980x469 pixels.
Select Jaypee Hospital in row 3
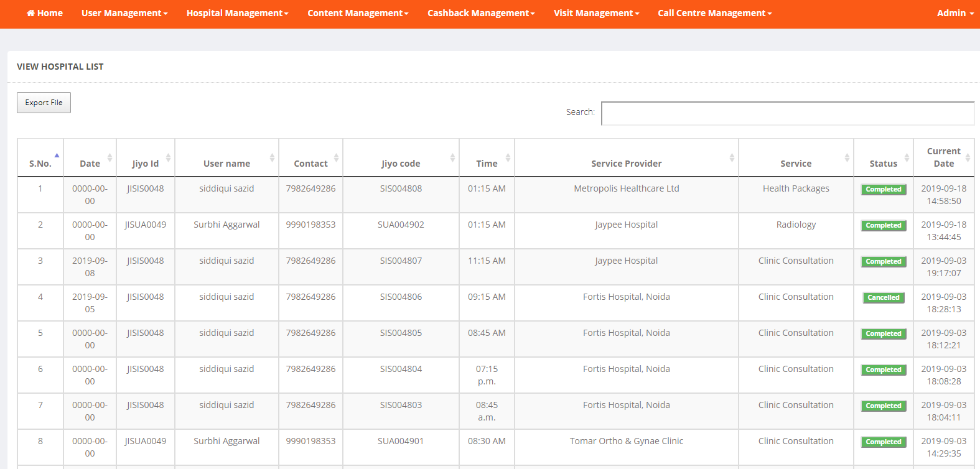pos(627,261)
